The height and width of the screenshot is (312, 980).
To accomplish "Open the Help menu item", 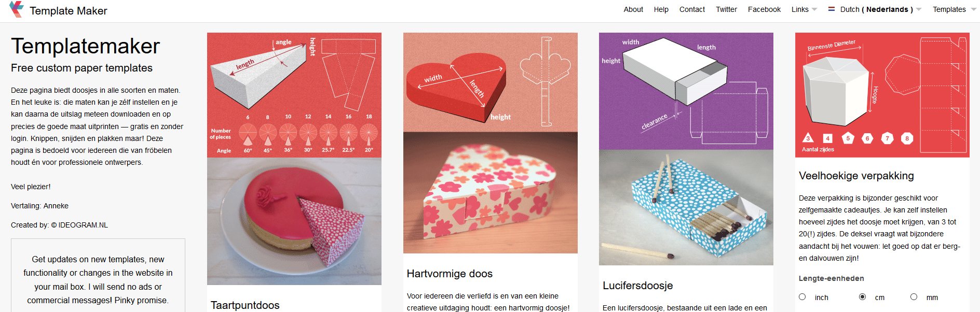I will pyautogui.click(x=661, y=9).
